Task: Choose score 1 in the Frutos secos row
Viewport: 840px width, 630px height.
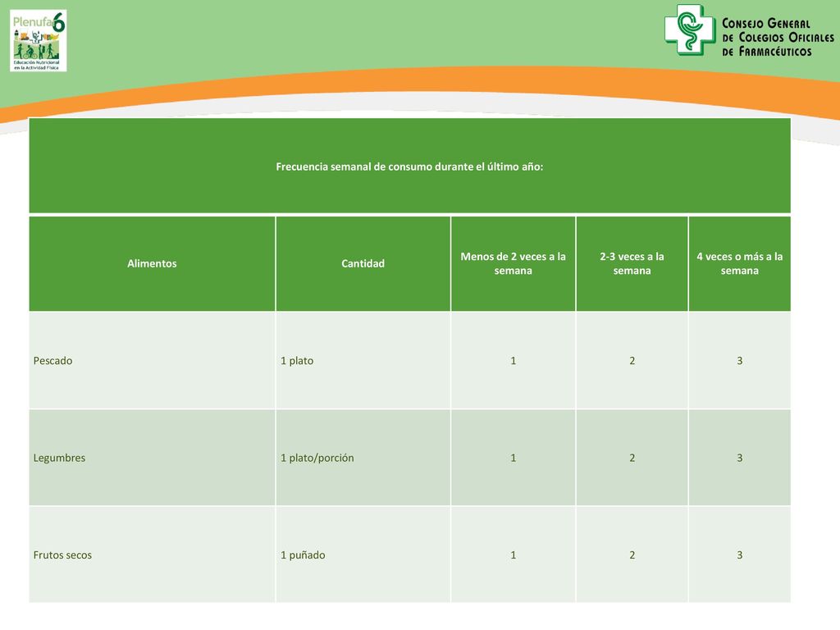Action: (x=514, y=555)
